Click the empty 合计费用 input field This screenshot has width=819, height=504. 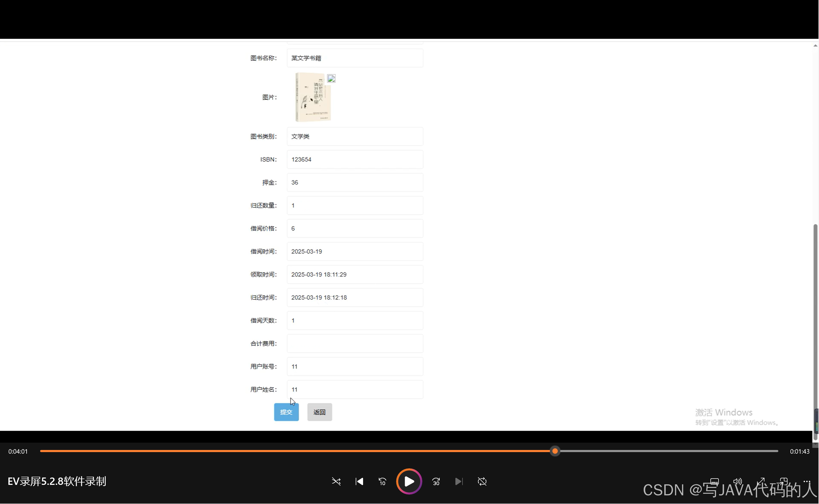(354, 343)
